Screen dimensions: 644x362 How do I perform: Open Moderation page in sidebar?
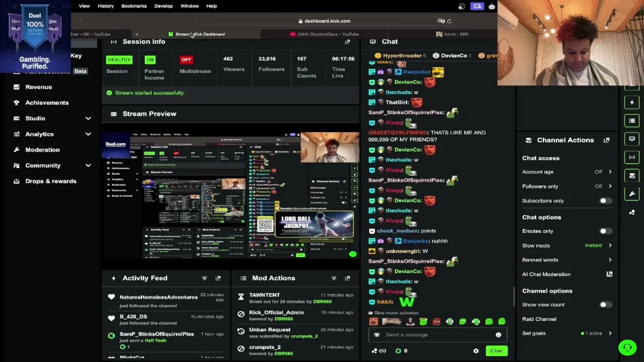pos(42,150)
